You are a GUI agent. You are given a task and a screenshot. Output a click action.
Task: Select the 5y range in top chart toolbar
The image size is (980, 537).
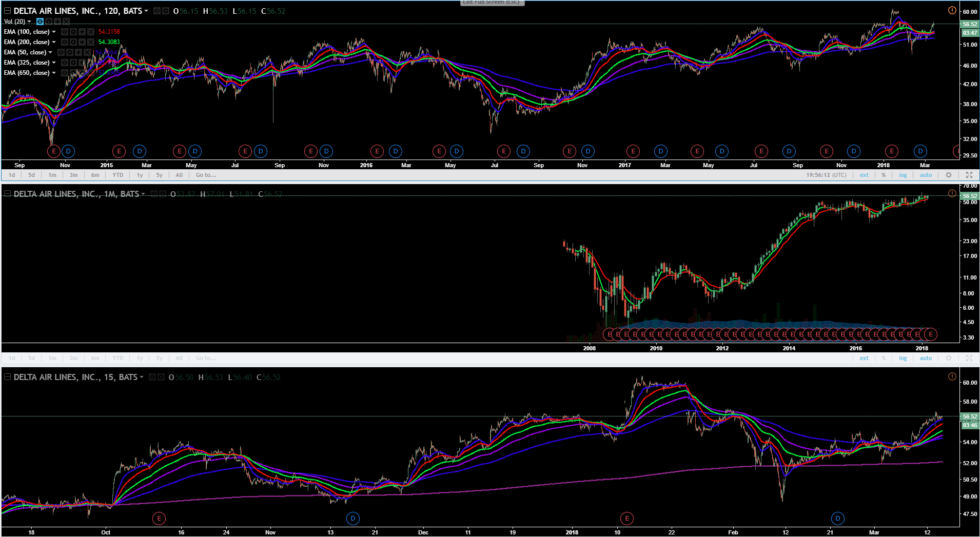159,175
